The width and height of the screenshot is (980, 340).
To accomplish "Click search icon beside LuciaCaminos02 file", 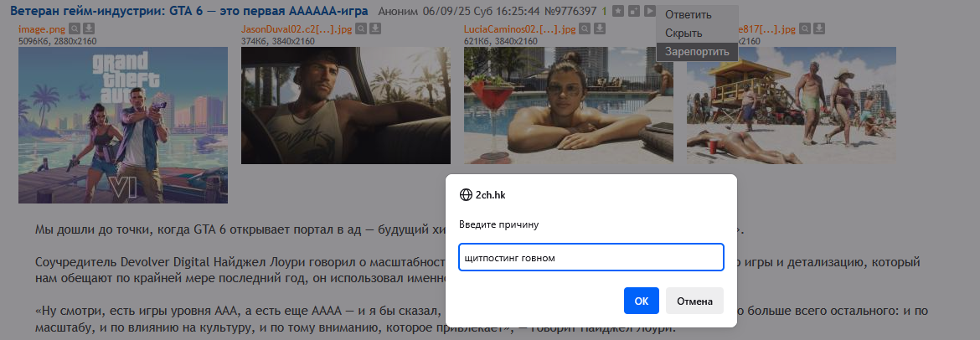I will pos(585,28).
